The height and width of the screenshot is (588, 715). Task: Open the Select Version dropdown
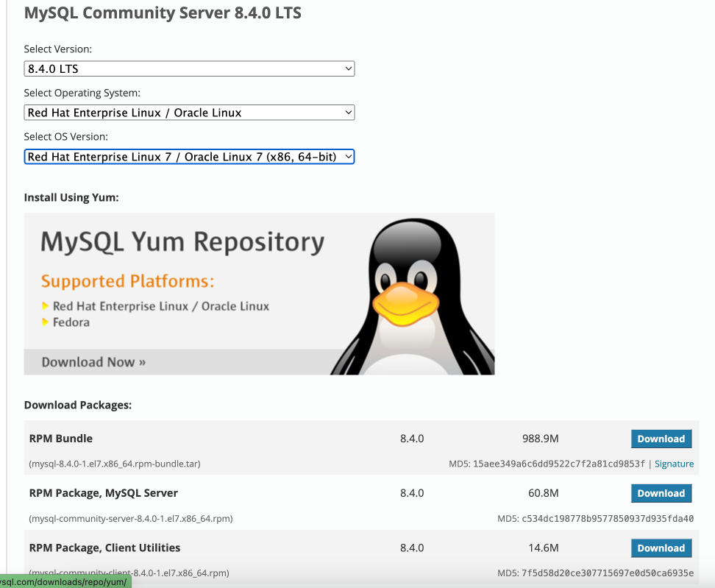[189, 68]
